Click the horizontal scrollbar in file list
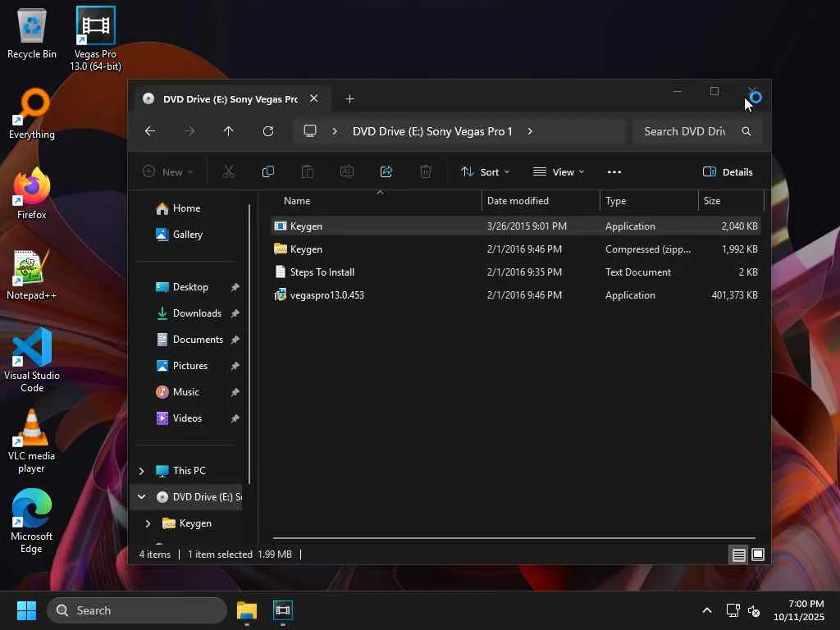This screenshot has width=840, height=630. coord(514,538)
